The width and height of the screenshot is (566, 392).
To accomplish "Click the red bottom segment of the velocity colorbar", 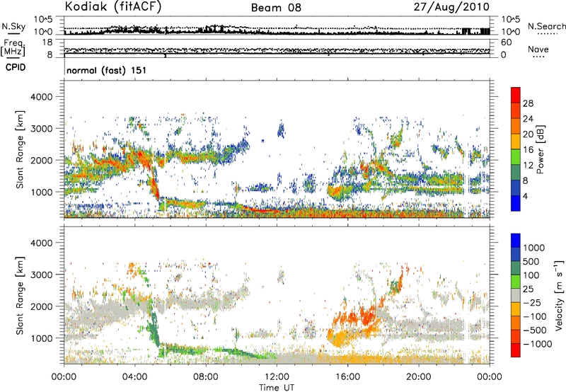I will point(516,350).
